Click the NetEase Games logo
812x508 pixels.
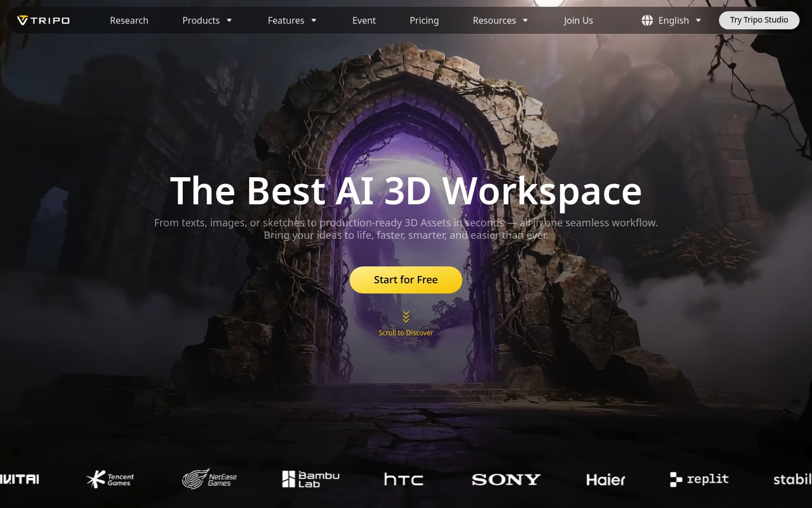point(209,479)
